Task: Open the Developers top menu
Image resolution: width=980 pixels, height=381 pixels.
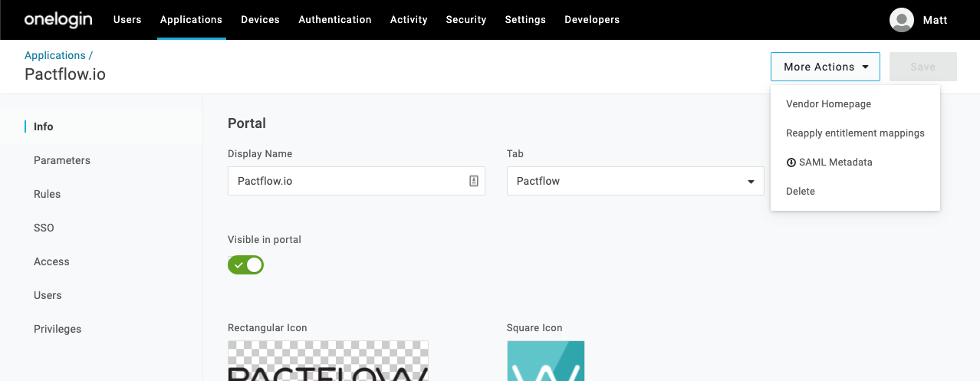Action: coord(592,20)
